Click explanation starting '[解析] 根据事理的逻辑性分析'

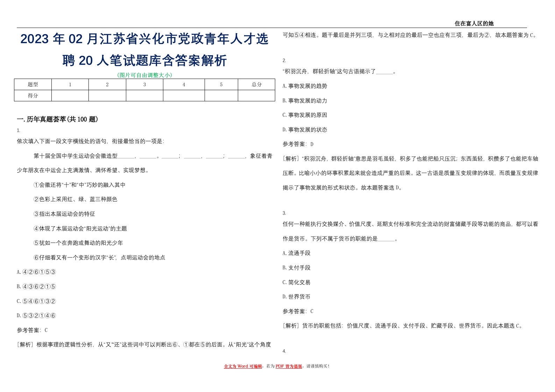click(x=144, y=344)
